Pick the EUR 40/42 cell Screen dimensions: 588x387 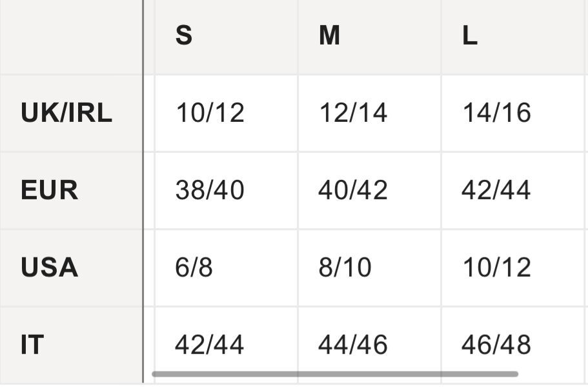[353, 190]
